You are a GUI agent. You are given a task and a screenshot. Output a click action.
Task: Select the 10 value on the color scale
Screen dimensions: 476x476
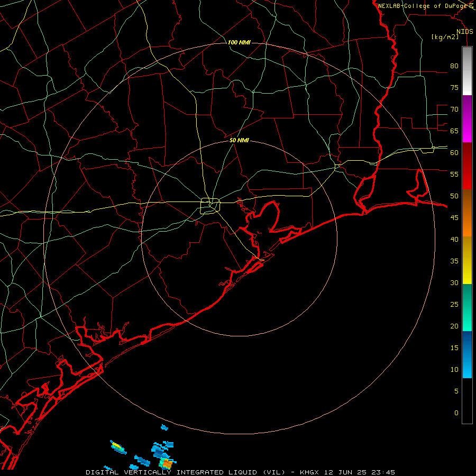click(x=454, y=370)
